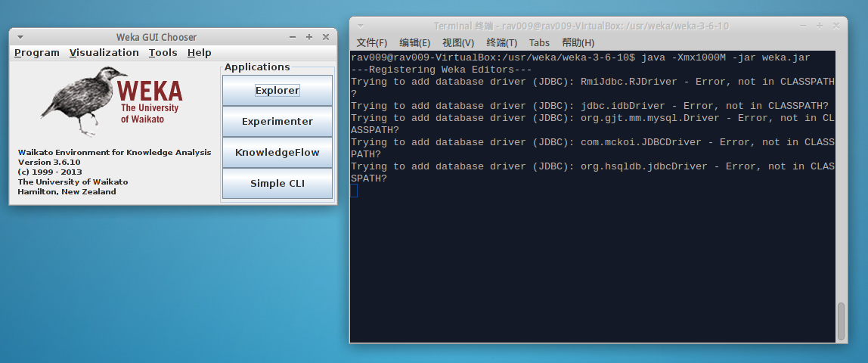
Task: Open the Visualization menu
Action: click(x=104, y=53)
